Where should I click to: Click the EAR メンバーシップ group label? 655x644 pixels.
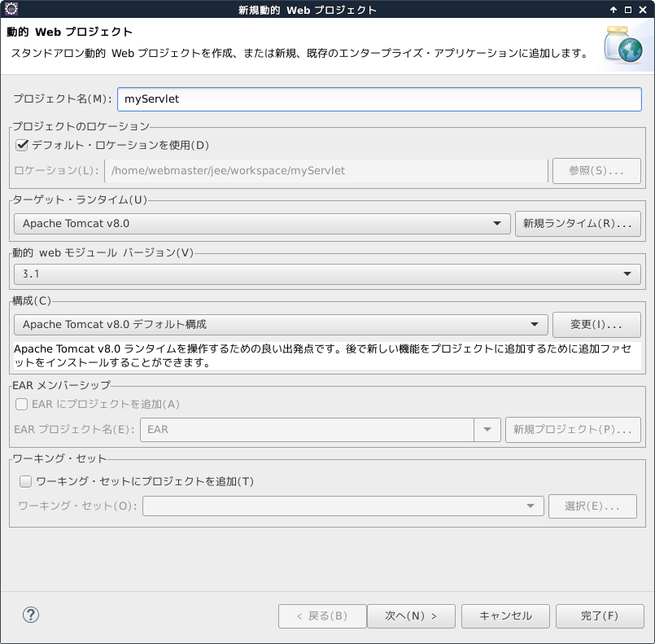(61, 385)
